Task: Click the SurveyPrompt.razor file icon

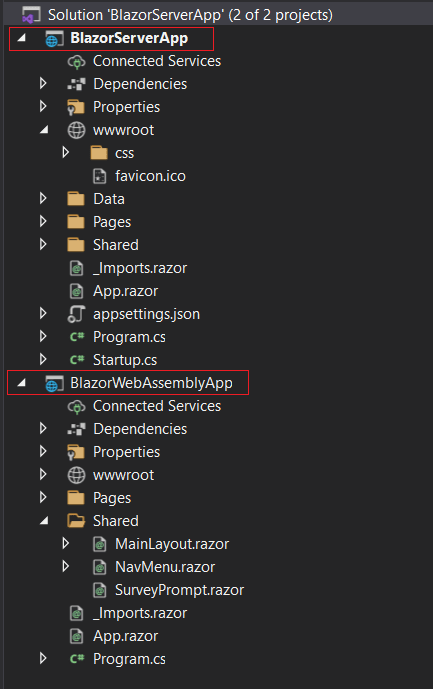Action: coord(100,590)
